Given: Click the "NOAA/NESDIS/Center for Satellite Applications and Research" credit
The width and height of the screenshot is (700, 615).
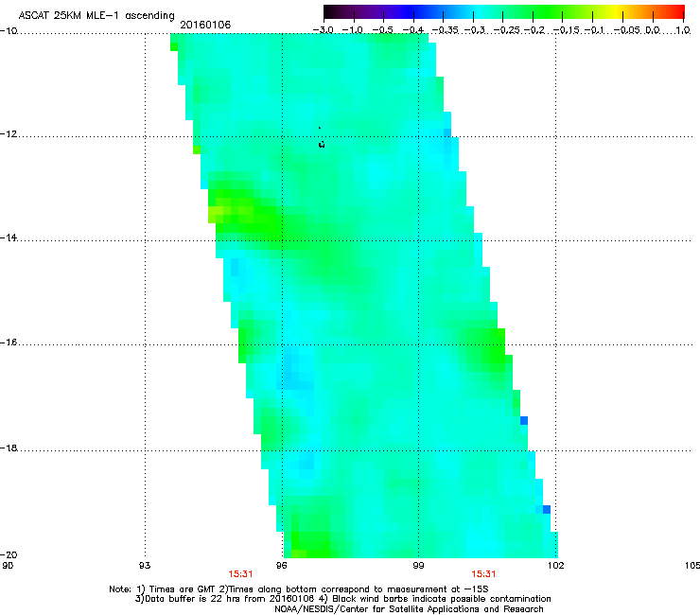Looking at the screenshot, I should click(x=409, y=609).
